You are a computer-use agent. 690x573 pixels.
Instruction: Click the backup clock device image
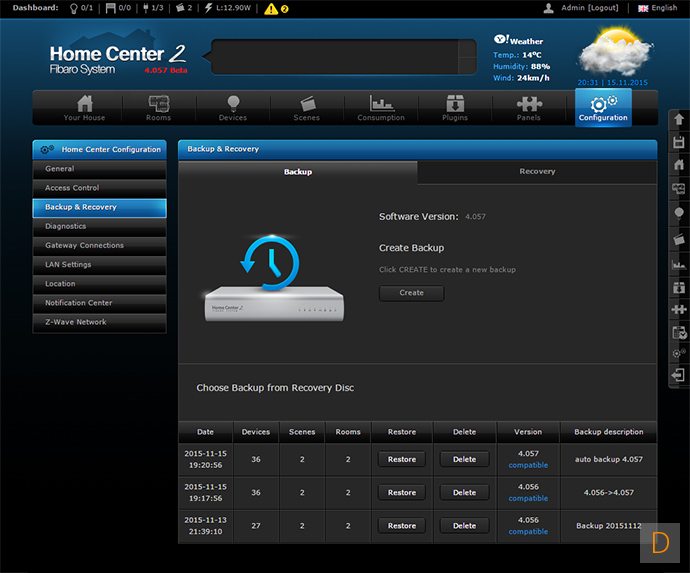click(274, 278)
